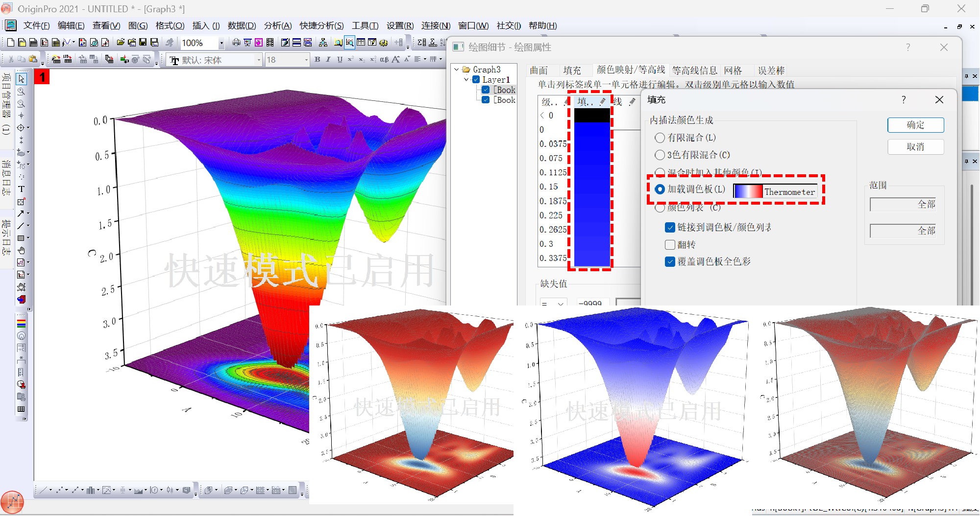Select the Text tool (T) in sidebar
This screenshot has height=516, width=980.
coord(21,189)
